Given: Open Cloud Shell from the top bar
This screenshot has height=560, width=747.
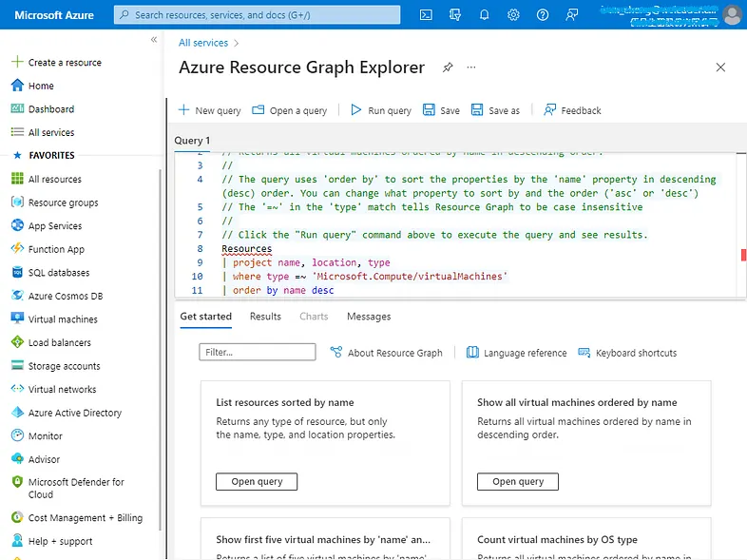Looking at the screenshot, I should point(427,15).
